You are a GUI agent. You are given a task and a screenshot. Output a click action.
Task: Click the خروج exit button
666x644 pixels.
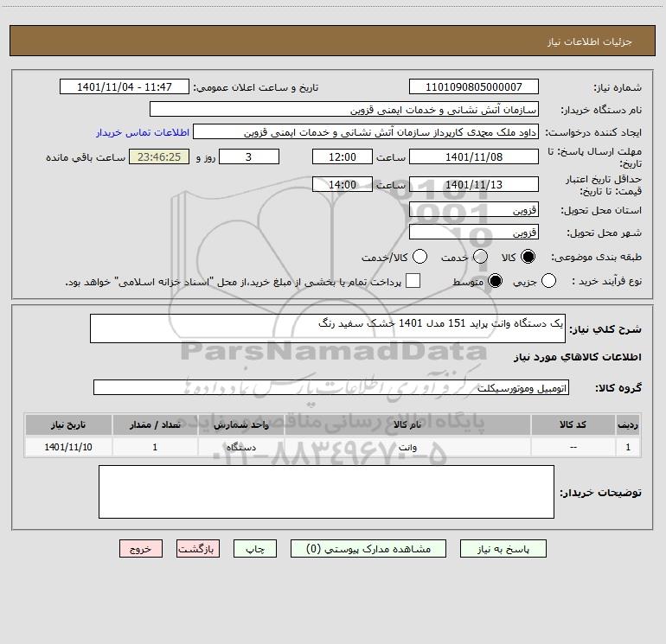tap(141, 549)
